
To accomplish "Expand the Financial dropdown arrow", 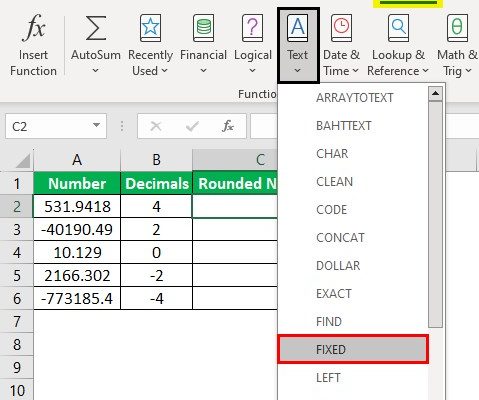I will pos(203,71).
